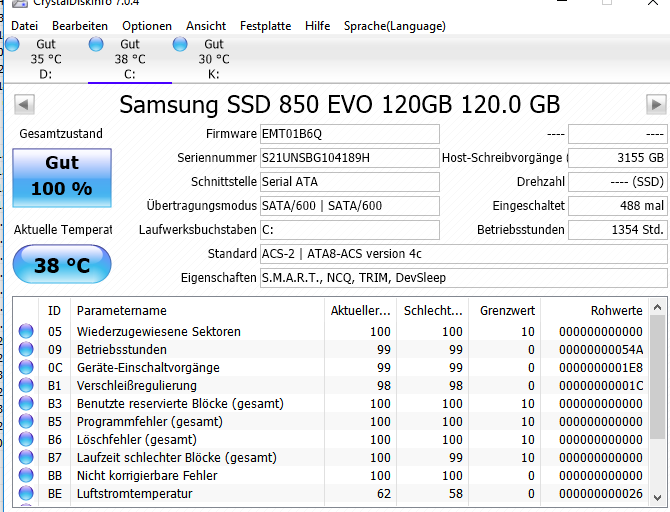Open the Ansicht menu

(206, 26)
